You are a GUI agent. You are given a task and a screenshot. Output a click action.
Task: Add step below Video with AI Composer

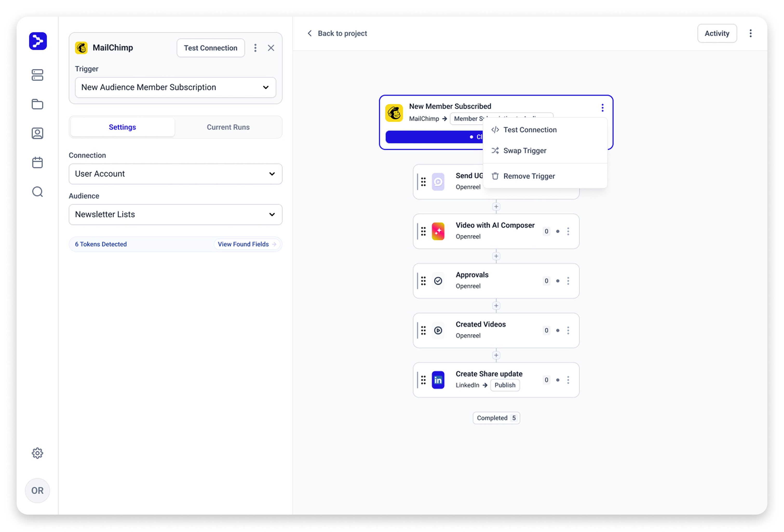pos(496,256)
